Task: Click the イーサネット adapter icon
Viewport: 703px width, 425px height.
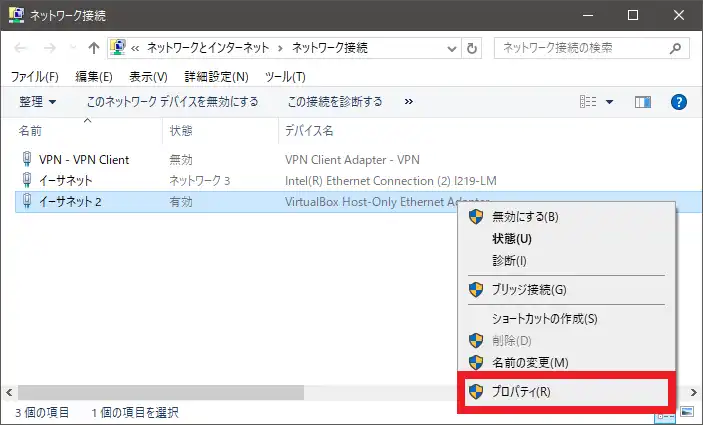Action: pos(27,180)
